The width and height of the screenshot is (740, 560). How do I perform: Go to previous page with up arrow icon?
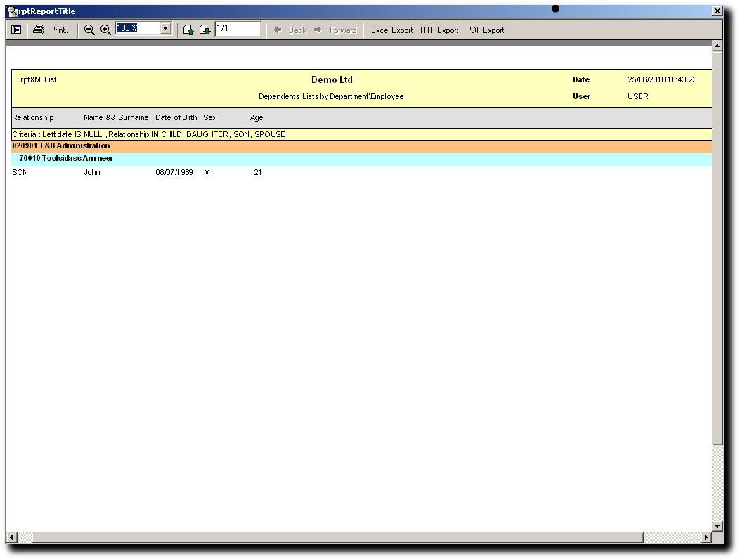[x=188, y=30]
